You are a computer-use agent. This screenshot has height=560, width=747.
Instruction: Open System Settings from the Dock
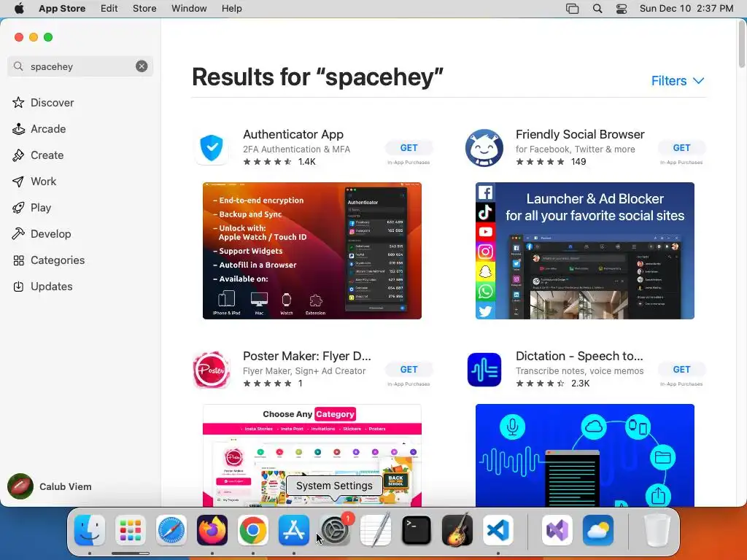pos(334,529)
